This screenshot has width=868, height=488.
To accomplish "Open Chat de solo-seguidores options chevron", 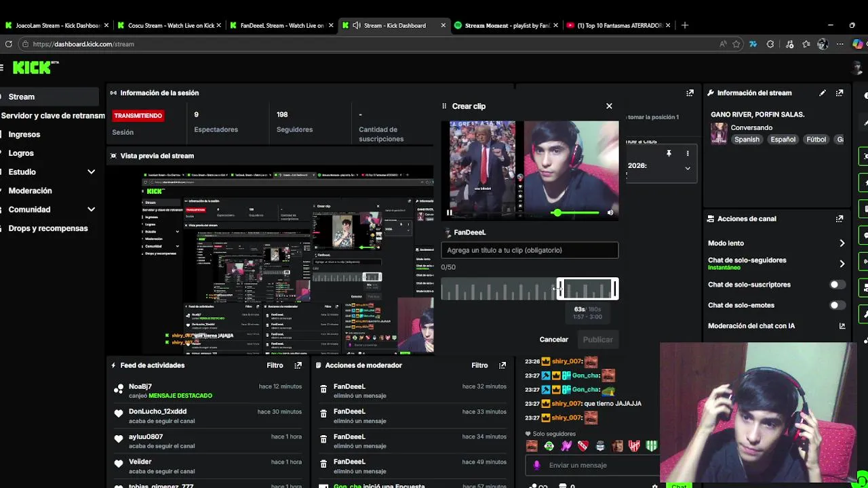I will (x=842, y=264).
